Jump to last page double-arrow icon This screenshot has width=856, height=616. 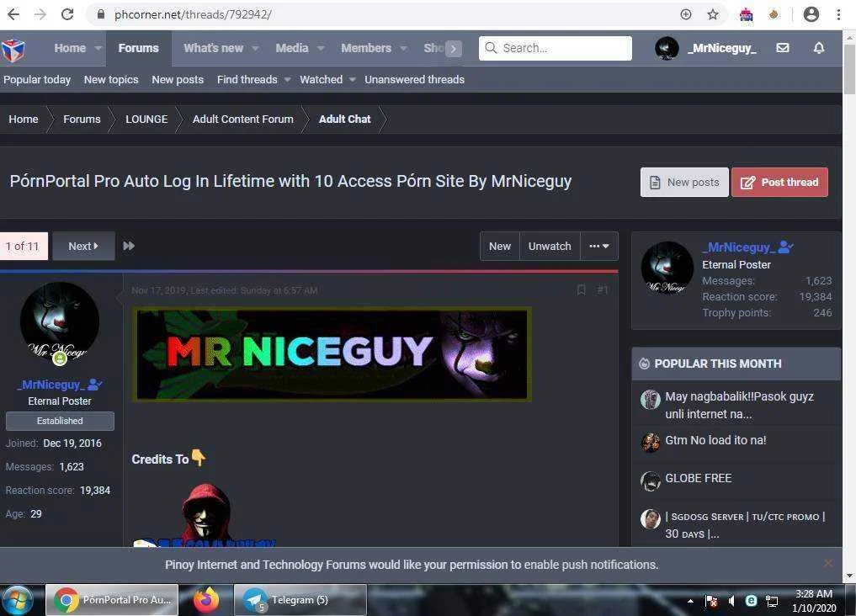click(129, 246)
